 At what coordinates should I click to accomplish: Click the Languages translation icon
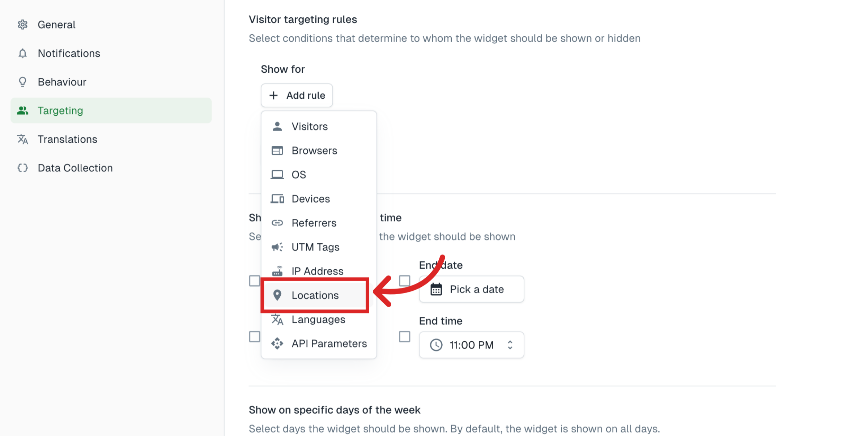tap(277, 319)
